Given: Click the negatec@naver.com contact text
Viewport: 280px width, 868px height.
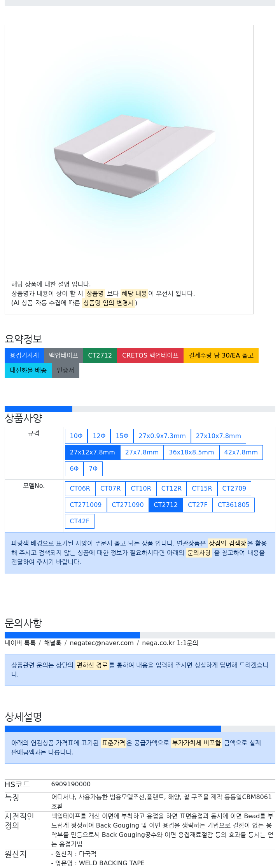Looking at the screenshot, I should pyautogui.click(x=101, y=643).
